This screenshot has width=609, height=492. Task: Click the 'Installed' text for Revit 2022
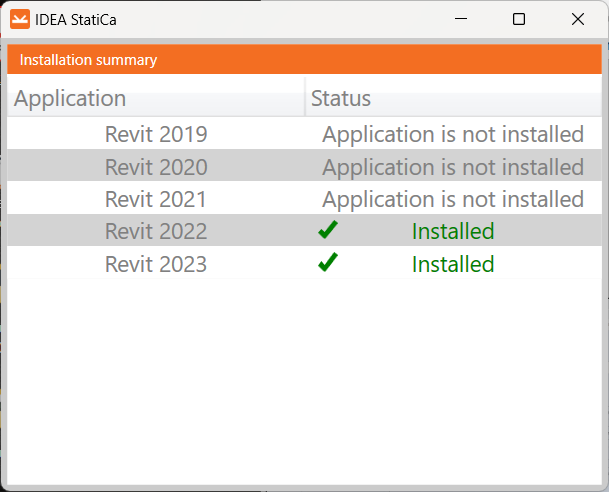453,232
